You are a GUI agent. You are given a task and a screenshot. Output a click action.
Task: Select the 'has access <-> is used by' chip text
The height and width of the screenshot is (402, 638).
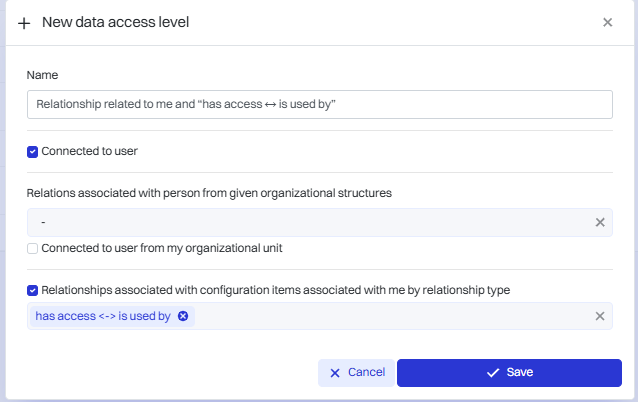tap(103, 316)
